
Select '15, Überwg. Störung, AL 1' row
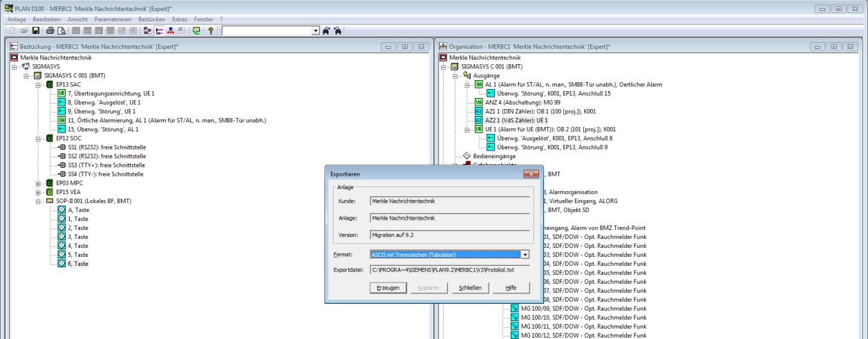(x=103, y=129)
